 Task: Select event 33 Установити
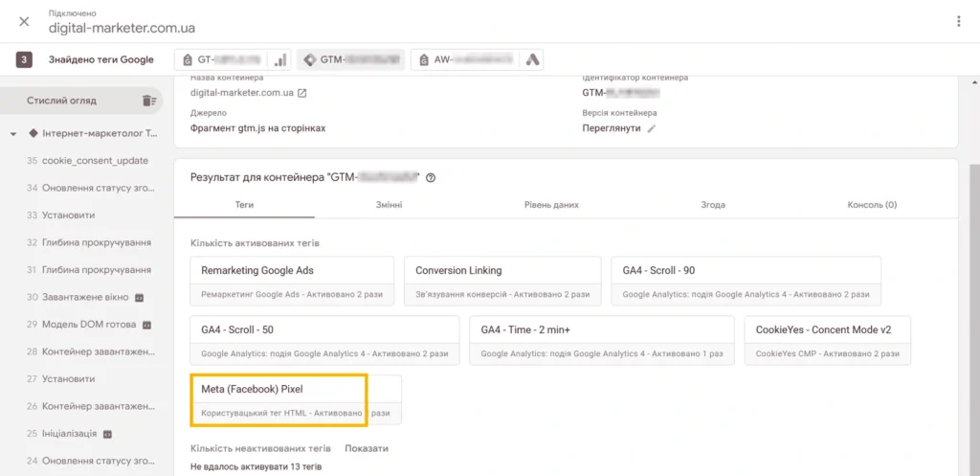tap(61, 215)
